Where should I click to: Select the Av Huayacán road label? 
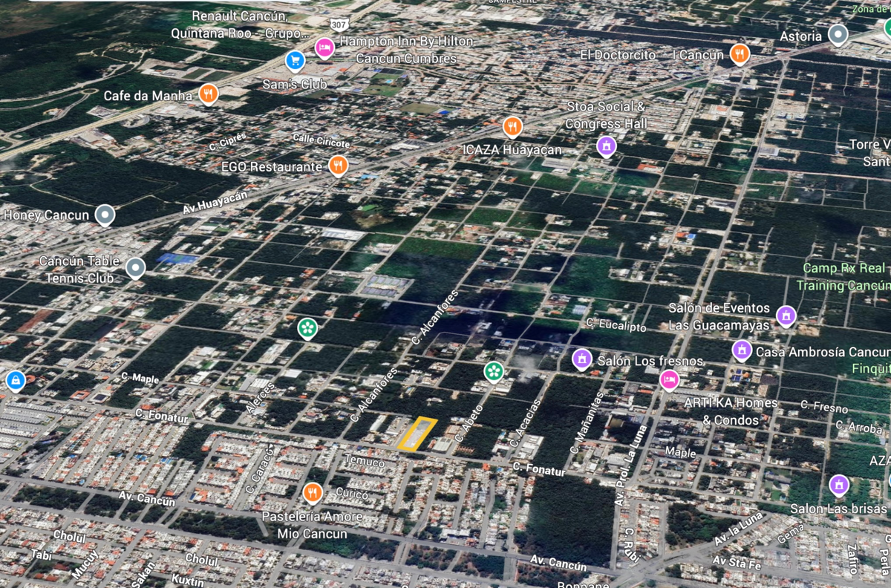215,203
